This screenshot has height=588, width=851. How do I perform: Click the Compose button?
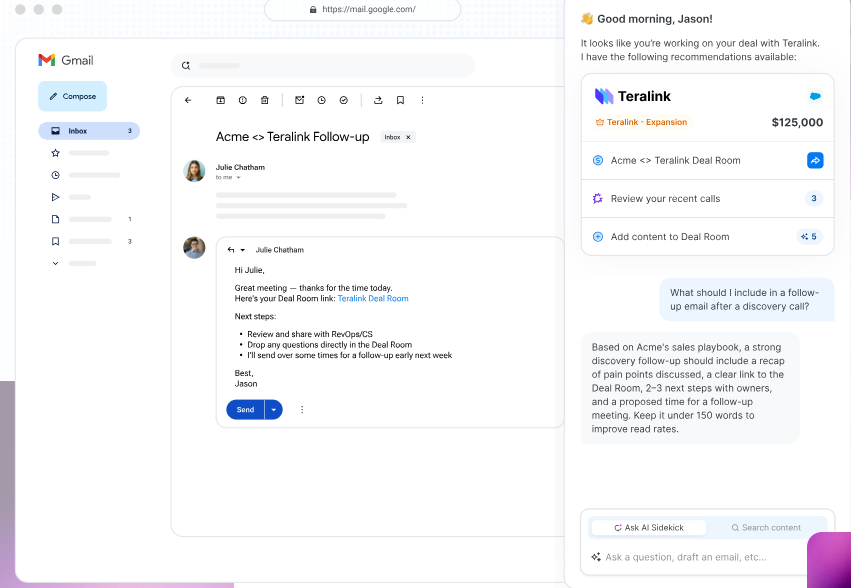[x=72, y=96]
